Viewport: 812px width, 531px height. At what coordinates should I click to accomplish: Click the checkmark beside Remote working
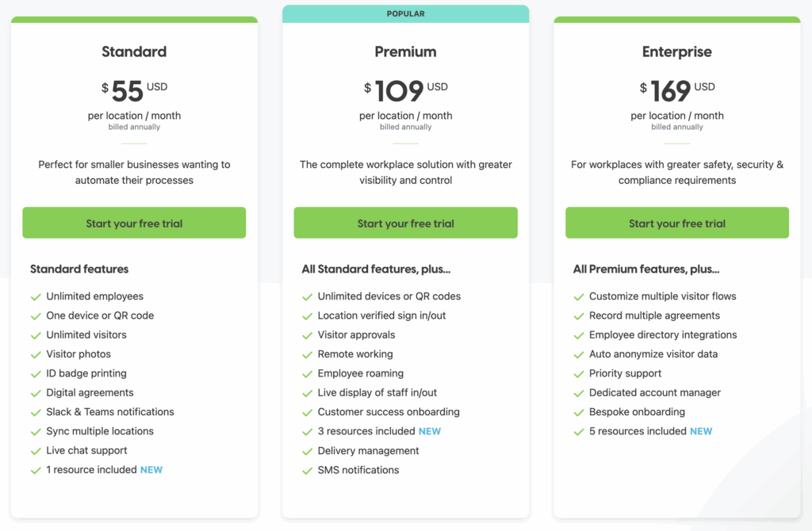click(308, 354)
